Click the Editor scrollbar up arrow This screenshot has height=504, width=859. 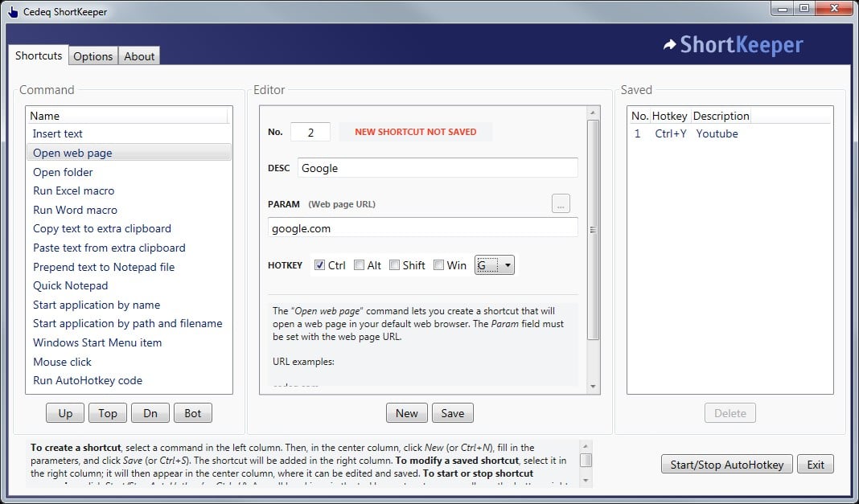(x=593, y=113)
